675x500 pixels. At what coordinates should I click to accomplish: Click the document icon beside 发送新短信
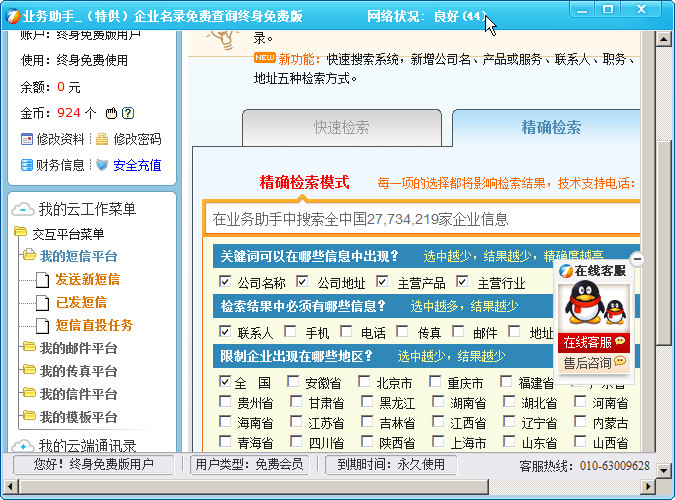point(42,280)
